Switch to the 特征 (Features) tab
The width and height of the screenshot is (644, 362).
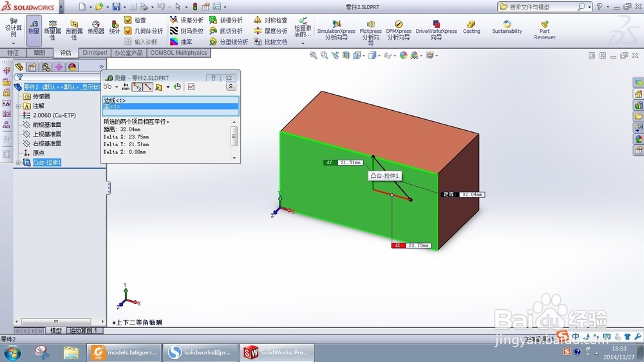[x=13, y=53]
